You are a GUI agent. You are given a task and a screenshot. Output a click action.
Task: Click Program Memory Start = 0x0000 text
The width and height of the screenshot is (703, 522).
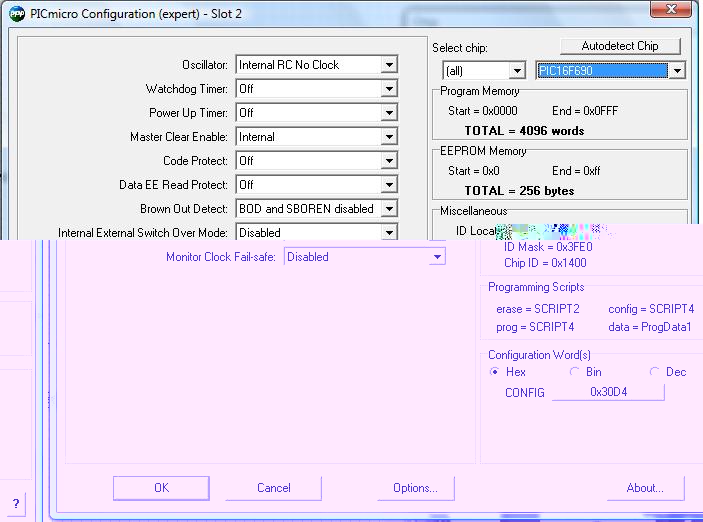(x=482, y=111)
